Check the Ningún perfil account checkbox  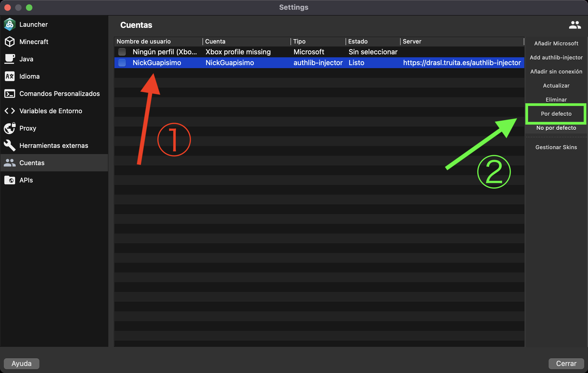tap(122, 52)
